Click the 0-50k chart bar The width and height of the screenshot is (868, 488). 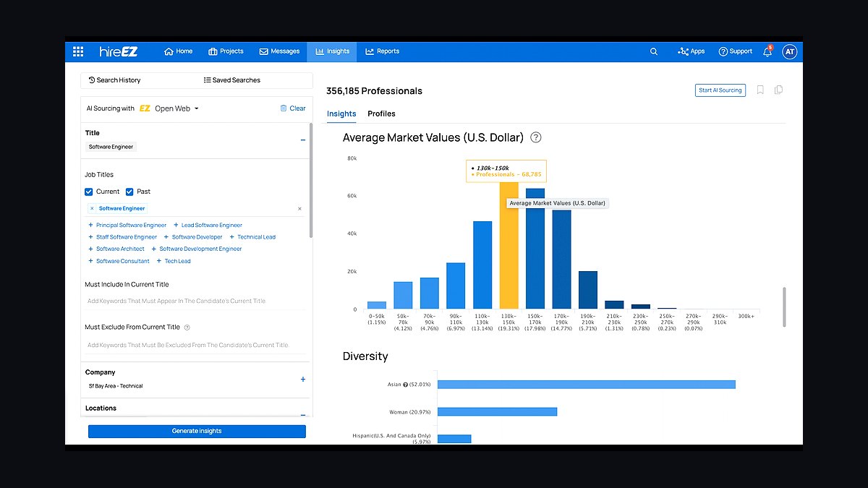click(x=377, y=305)
